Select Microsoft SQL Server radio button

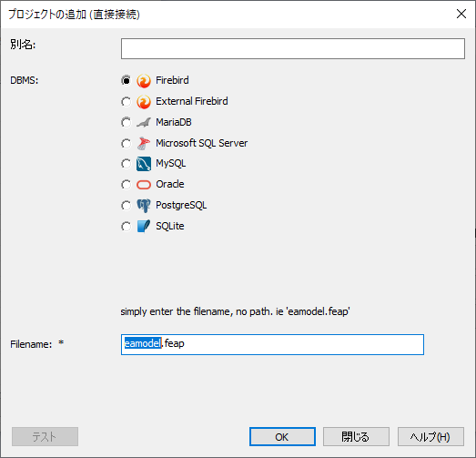coord(127,143)
